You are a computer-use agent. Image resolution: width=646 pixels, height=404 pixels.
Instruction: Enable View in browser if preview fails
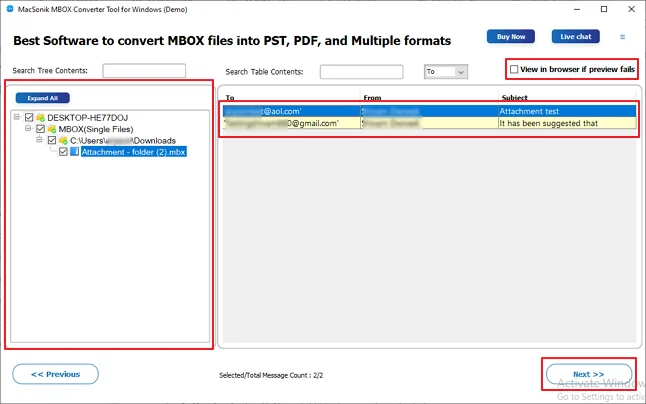514,70
